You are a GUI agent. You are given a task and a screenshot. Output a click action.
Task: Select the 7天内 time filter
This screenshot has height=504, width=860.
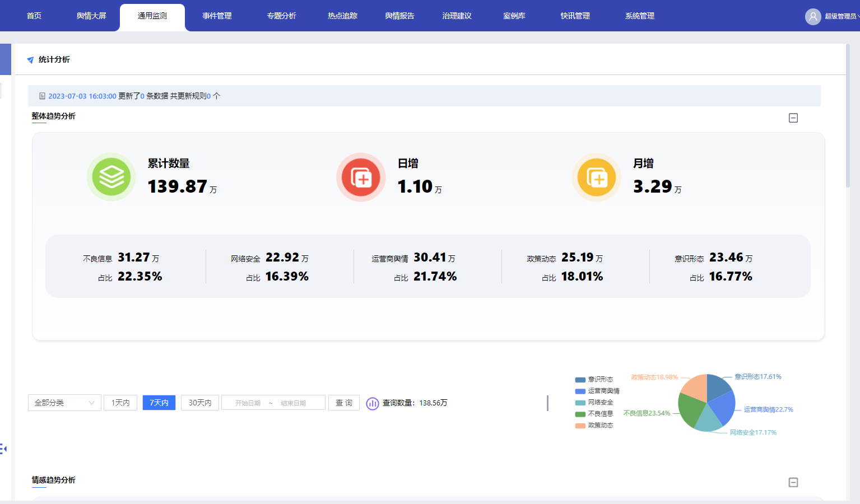click(x=159, y=403)
